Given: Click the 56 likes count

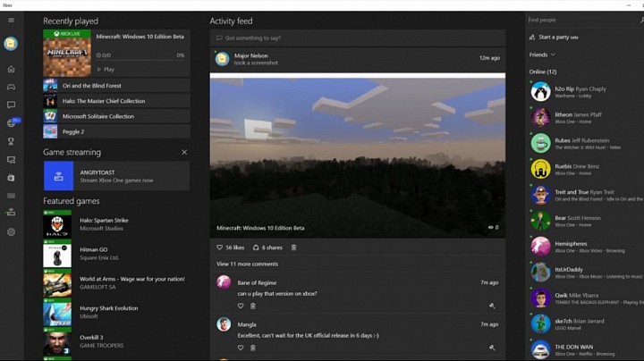Looking at the screenshot, I should click(235, 248).
